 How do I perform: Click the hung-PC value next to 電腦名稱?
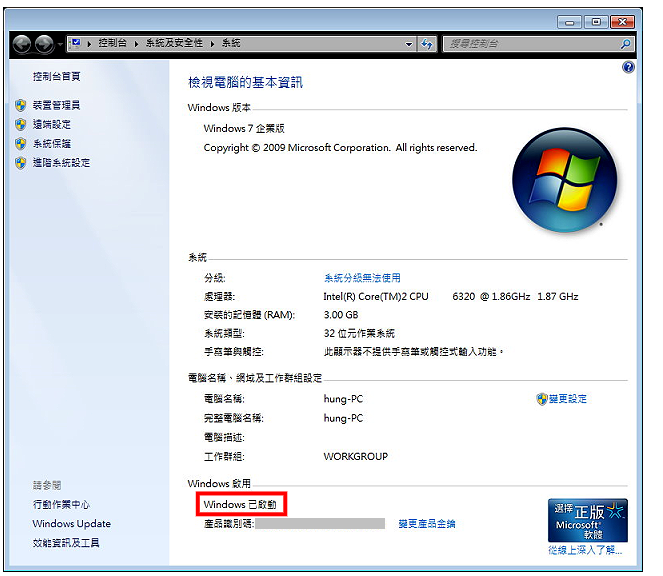coord(343,399)
